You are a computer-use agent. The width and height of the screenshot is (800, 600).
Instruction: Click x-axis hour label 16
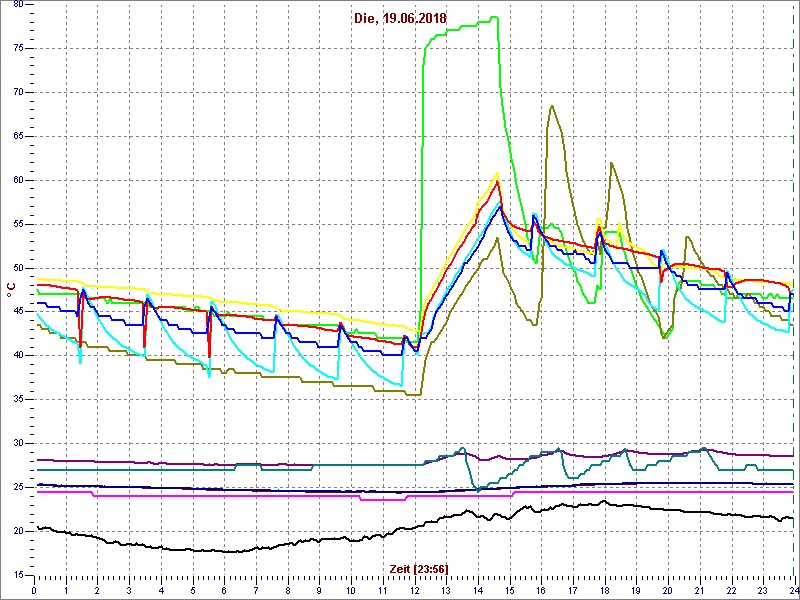point(541,590)
